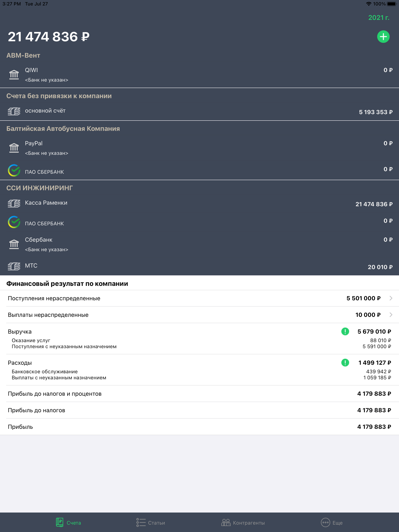Open Поступления нераспределенные row
This screenshot has height=532, width=399.
tap(199, 298)
